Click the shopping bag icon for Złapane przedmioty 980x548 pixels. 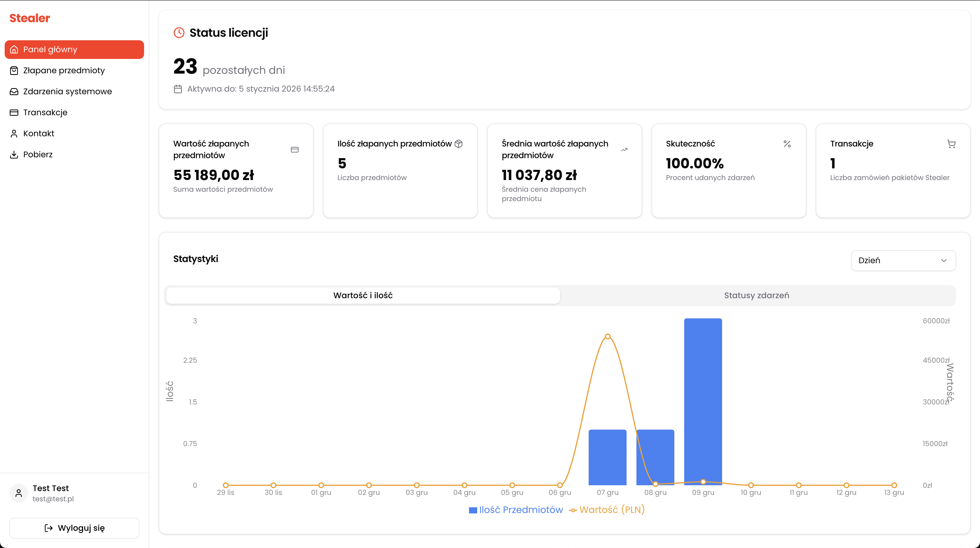tap(14, 70)
